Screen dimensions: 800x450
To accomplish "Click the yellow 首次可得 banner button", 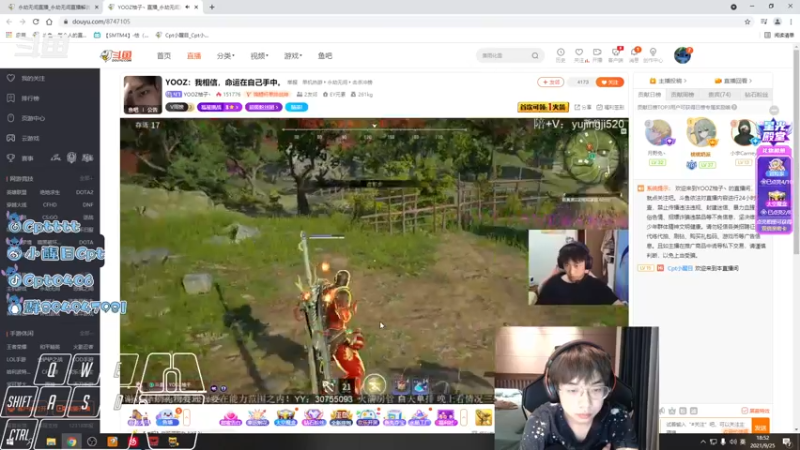I will pyautogui.click(x=543, y=107).
